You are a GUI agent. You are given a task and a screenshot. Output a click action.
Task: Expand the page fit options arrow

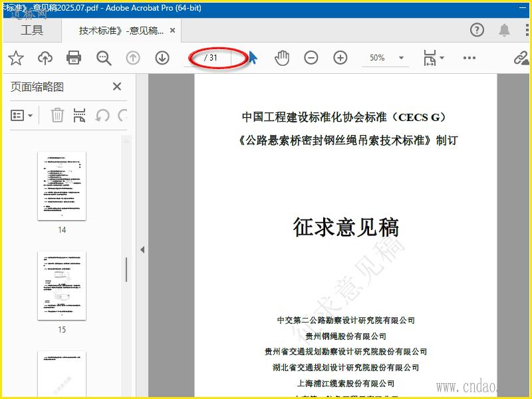(442, 58)
